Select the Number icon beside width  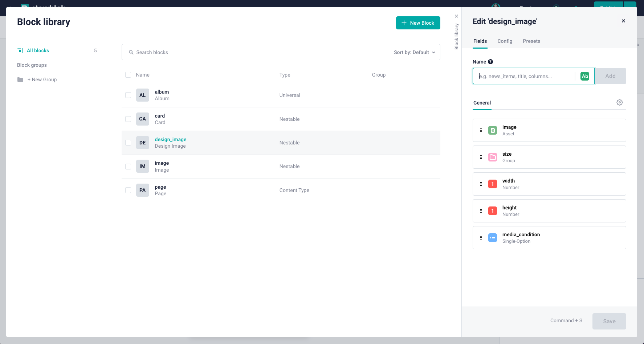tap(492, 184)
